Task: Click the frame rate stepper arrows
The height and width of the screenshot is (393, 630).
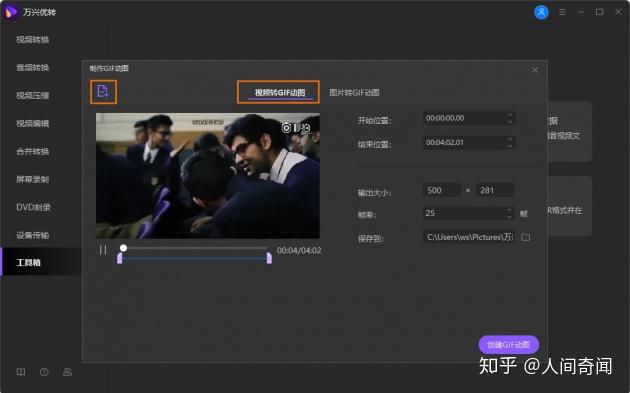Action: point(509,213)
